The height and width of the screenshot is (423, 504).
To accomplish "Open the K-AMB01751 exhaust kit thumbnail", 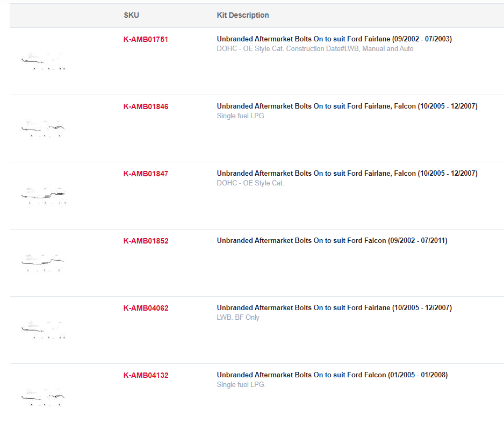I will click(44, 61).
